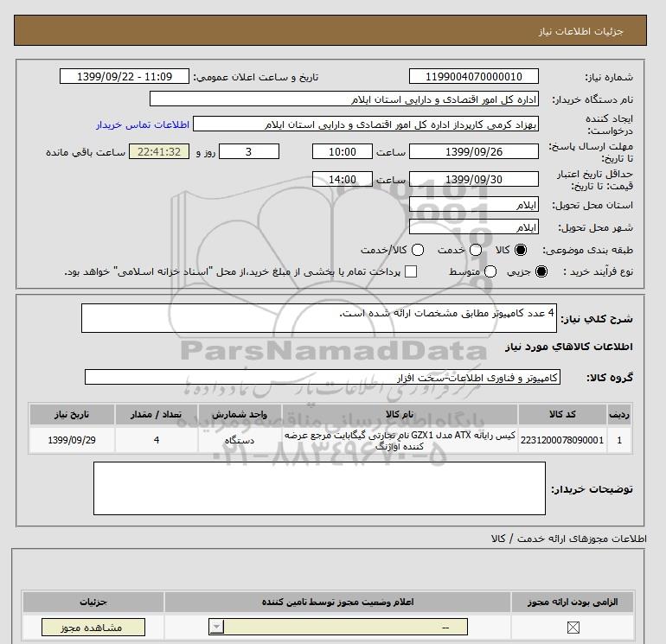Toggle the Islamic treasury payment checkbox
Screen dimensions: 666x644
[x=411, y=271]
